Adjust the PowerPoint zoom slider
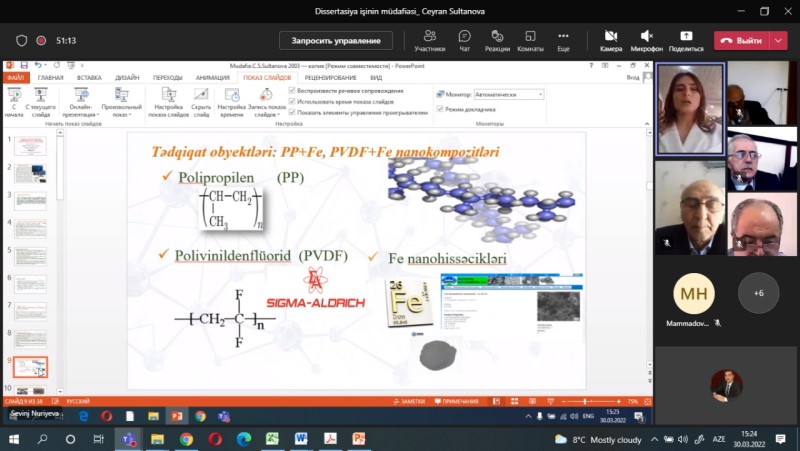Image resolution: width=800 pixels, height=451 pixels. (585, 402)
